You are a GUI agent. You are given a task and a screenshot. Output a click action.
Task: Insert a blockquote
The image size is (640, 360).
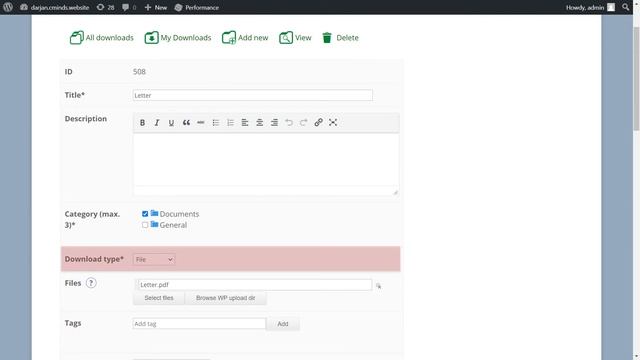(186, 122)
